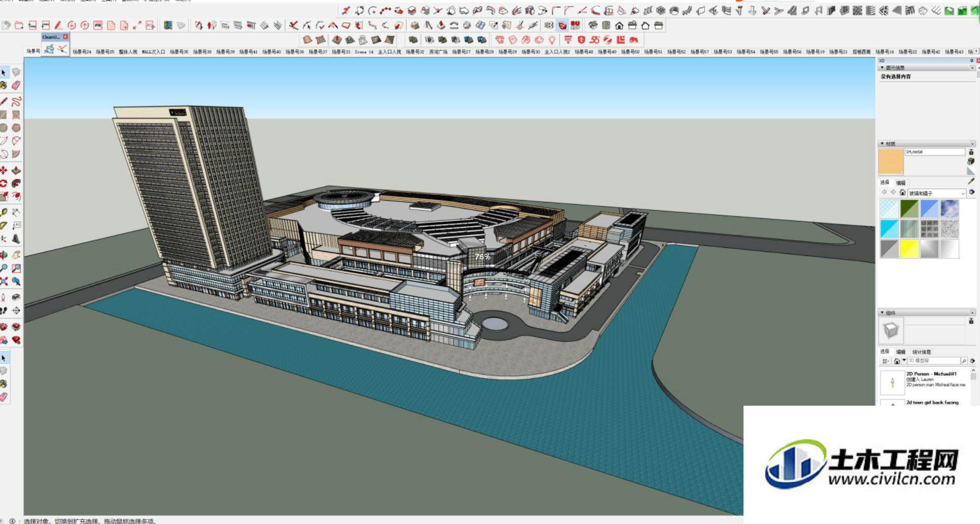Image resolution: width=980 pixels, height=524 pixels.
Task: Switch to scene tab 场景号24
Action: 82,52
